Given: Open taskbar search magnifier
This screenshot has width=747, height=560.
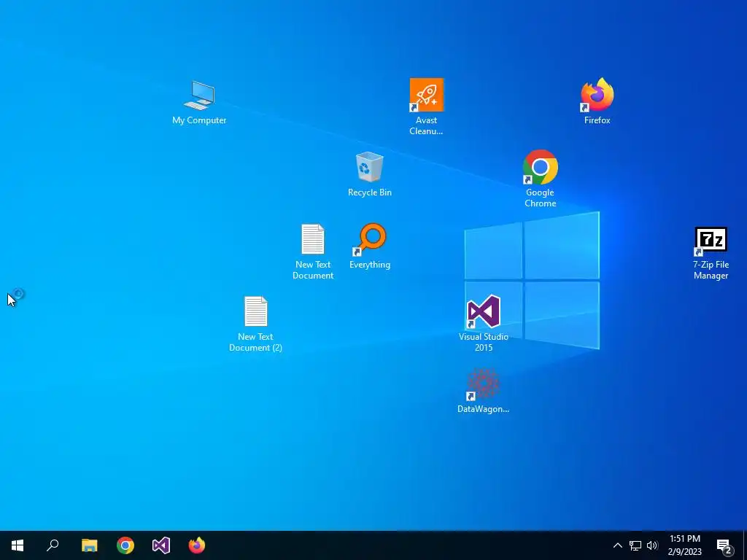Looking at the screenshot, I should coord(53,545).
